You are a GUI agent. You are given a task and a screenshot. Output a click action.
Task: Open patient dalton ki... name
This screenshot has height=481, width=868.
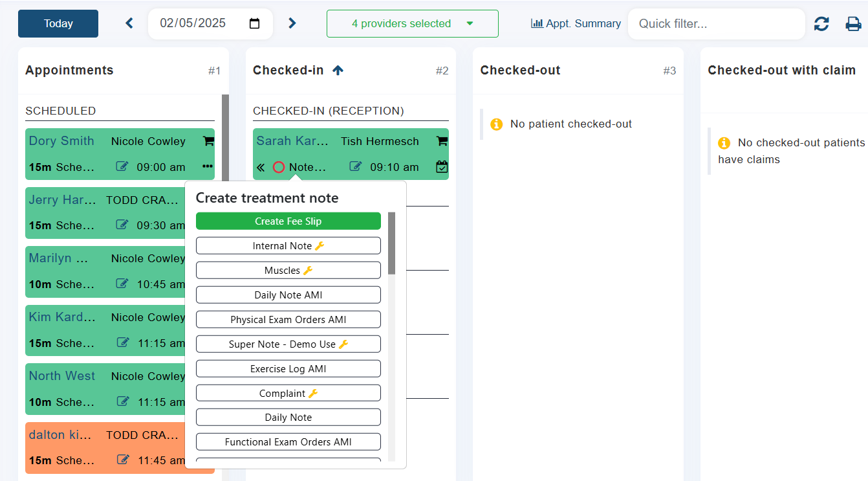click(x=60, y=435)
